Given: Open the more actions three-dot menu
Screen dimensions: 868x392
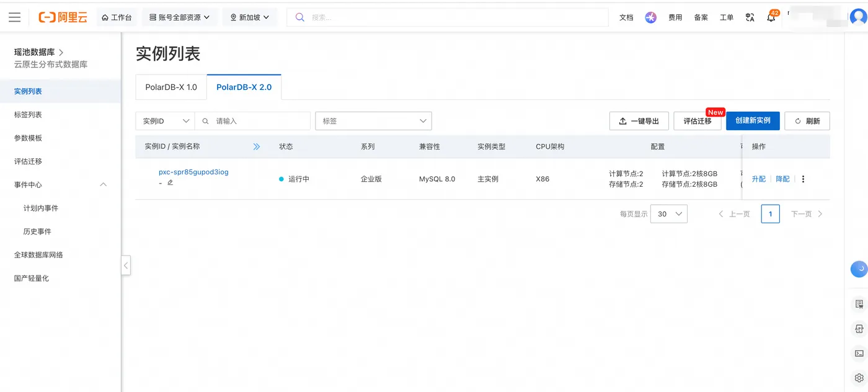Looking at the screenshot, I should click(x=803, y=179).
